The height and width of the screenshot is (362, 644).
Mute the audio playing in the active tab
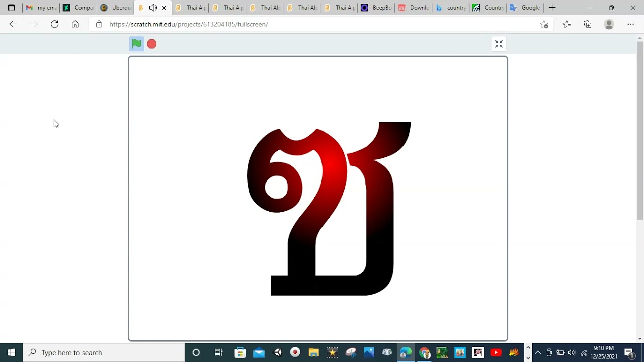point(153,8)
